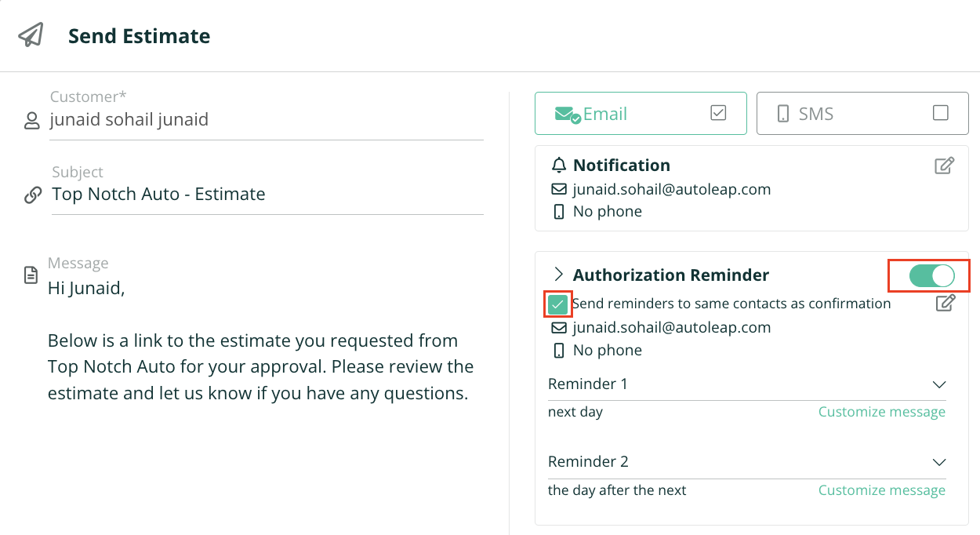Screen dimensions: 980x535
Task: Edit the Notification contacts with pencil icon
Action: click(x=945, y=166)
